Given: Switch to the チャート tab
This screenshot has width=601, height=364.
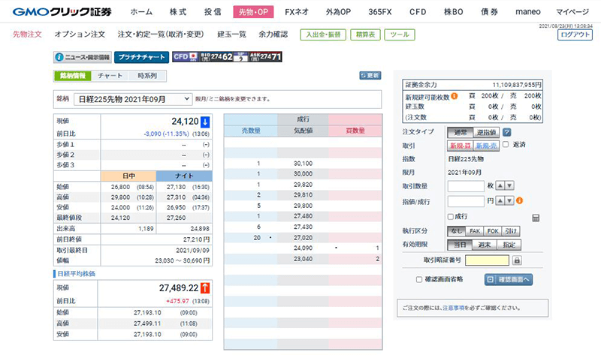Looking at the screenshot, I should point(110,76).
